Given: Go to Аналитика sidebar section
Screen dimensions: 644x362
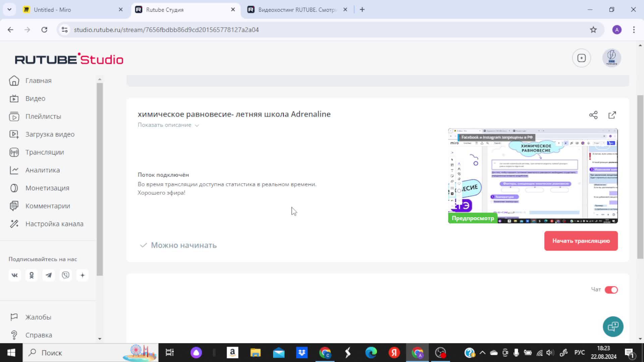Looking at the screenshot, I should pos(43,170).
